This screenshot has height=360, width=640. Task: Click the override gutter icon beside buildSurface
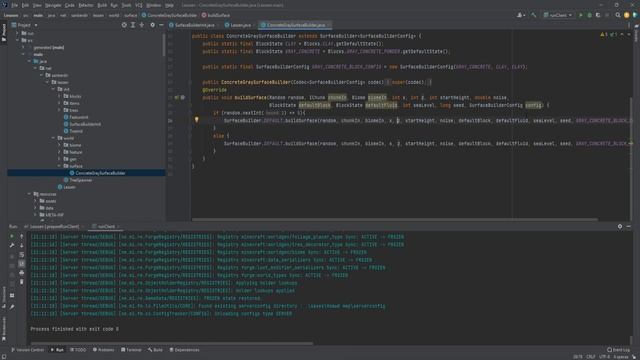pos(177,98)
